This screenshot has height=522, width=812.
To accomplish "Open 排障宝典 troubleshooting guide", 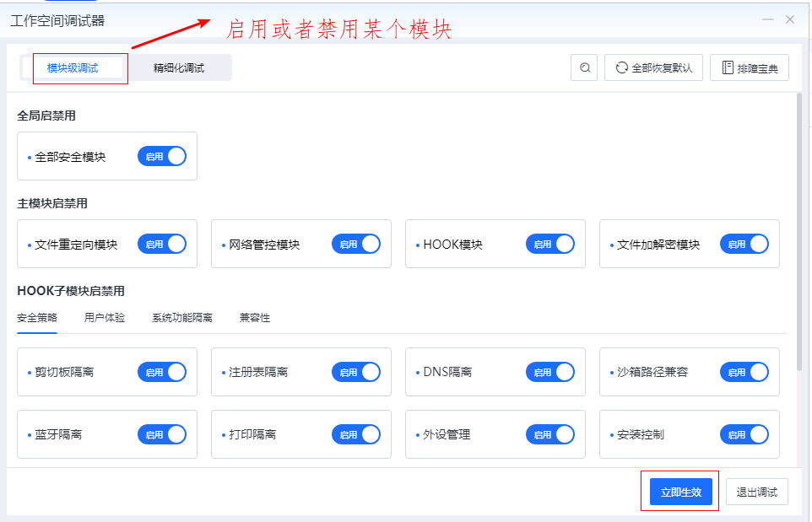I will 750,68.
